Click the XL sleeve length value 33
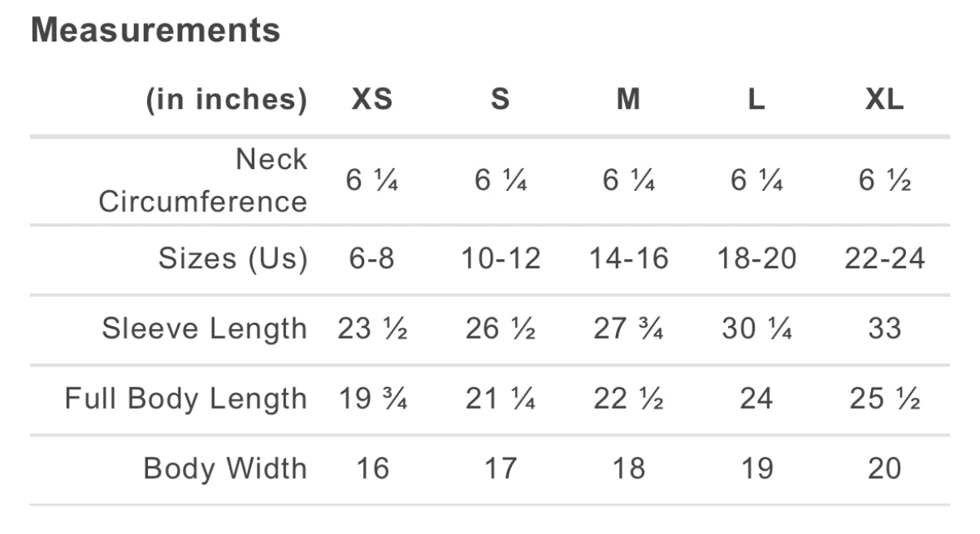 [x=884, y=329]
